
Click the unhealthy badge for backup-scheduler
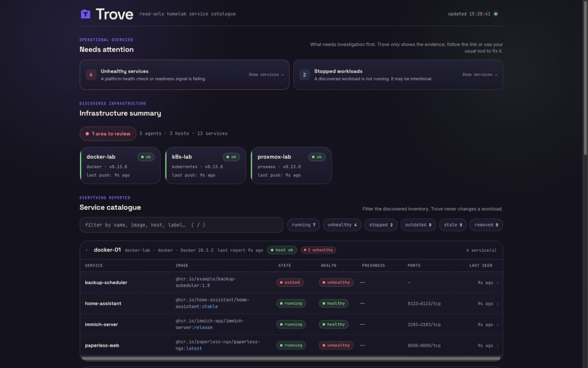[336, 283]
